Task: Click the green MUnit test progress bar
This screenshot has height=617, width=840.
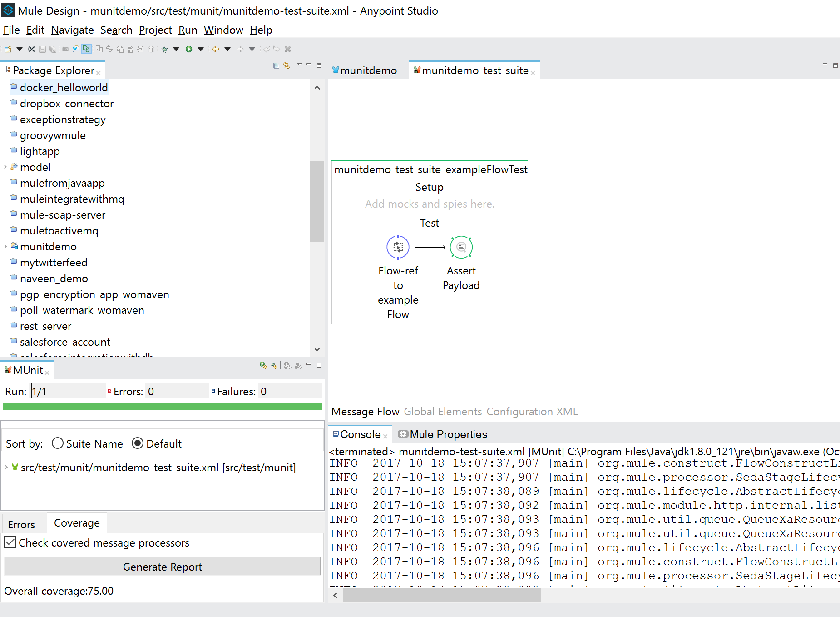Action: [x=163, y=406]
